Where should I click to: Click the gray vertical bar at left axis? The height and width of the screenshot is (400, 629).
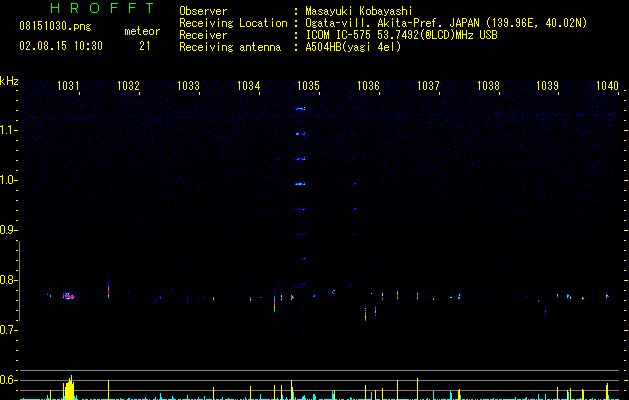click(x=19, y=281)
